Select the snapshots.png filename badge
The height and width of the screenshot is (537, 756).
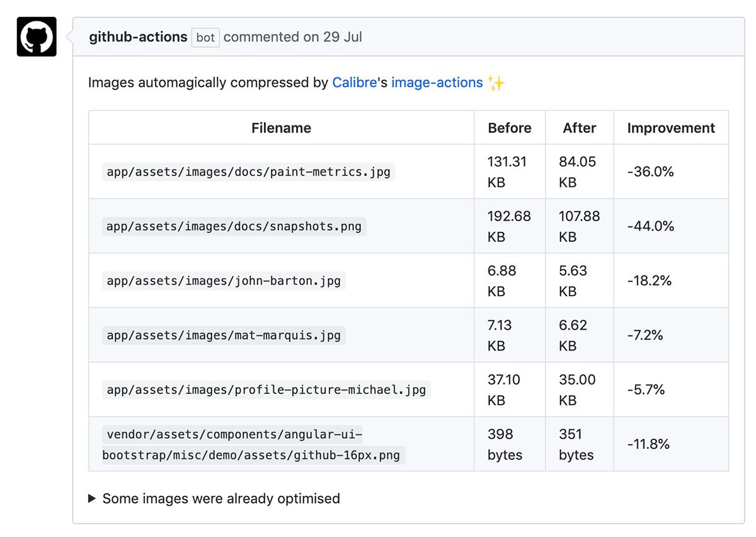(x=233, y=226)
